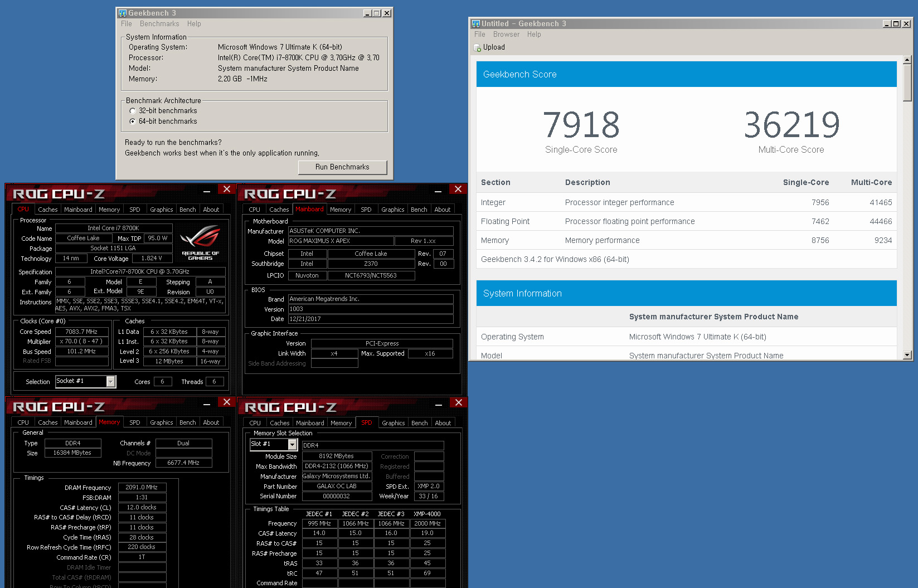
Task: Open the Socket #1 selection dropdown
Action: [x=111, y=381]
